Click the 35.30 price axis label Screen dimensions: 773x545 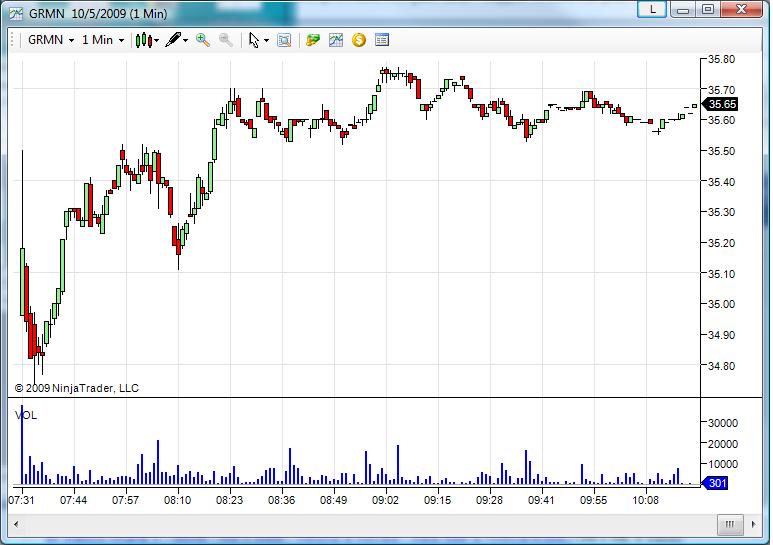(x=721, y=212)
